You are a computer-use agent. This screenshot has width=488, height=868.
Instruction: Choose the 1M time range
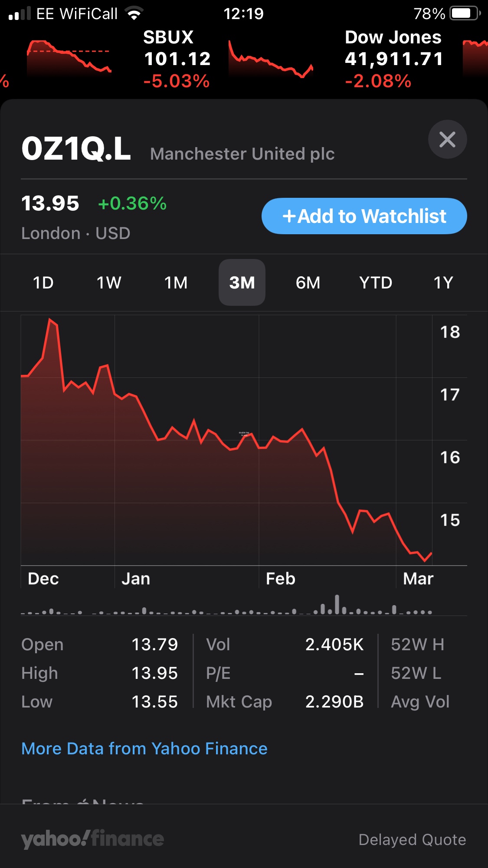coord(176,283)
